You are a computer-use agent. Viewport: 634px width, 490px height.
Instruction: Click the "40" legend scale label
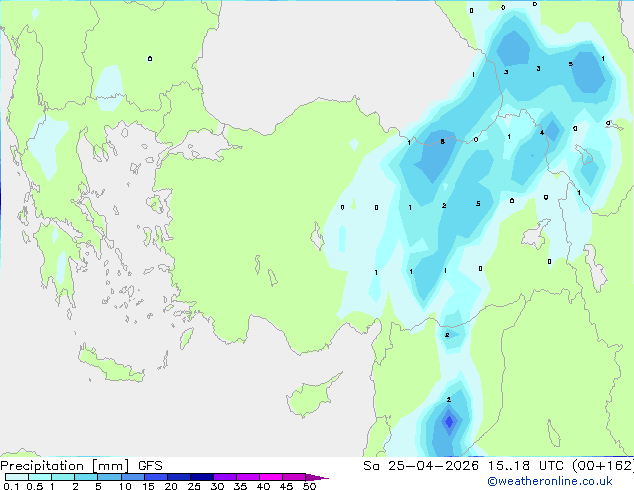pyautogui.click(x=263, y=486)
